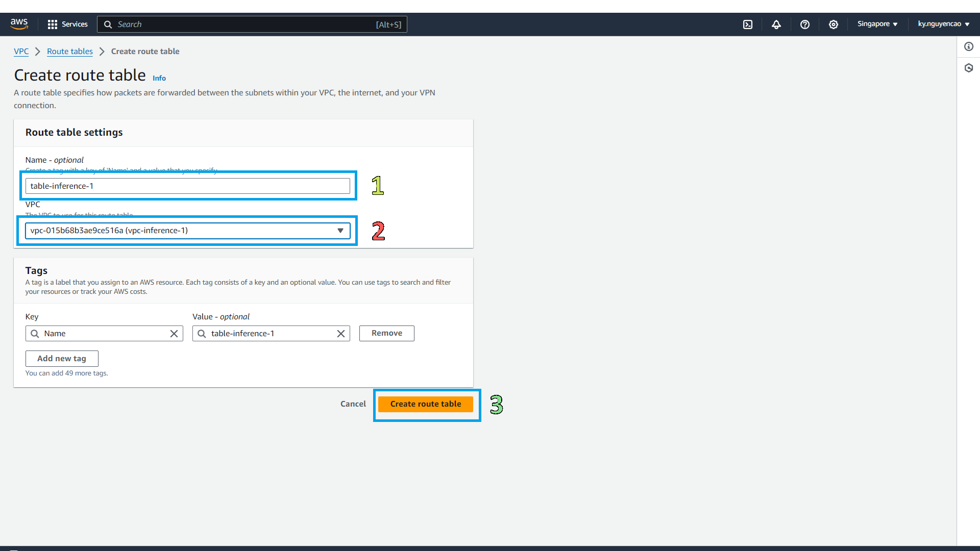980x551 pixels.
Task: Focus the route table Name input field
Action: click(x=188, y=186)
